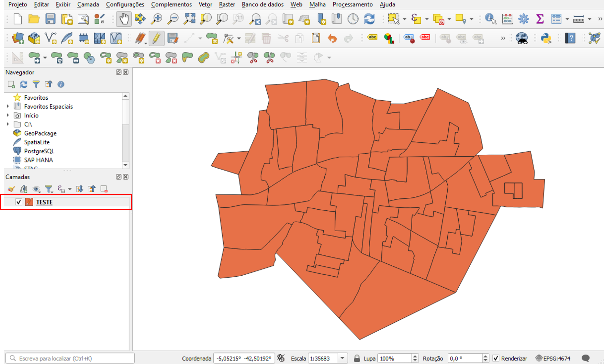Click the Zoom In magnifier icon
Viewport: 604px width, 364px height.
[157, 19]
